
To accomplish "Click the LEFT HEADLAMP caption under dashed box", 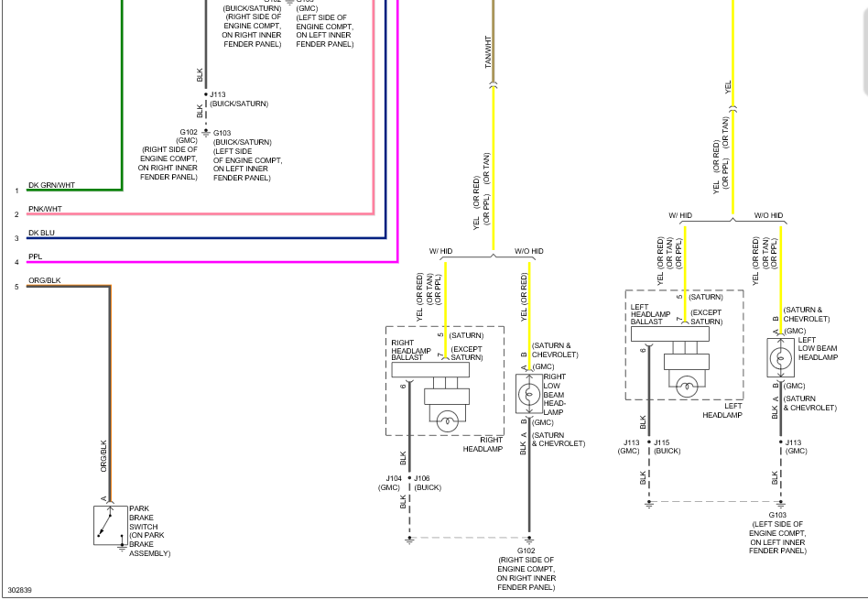I will 722,410.
